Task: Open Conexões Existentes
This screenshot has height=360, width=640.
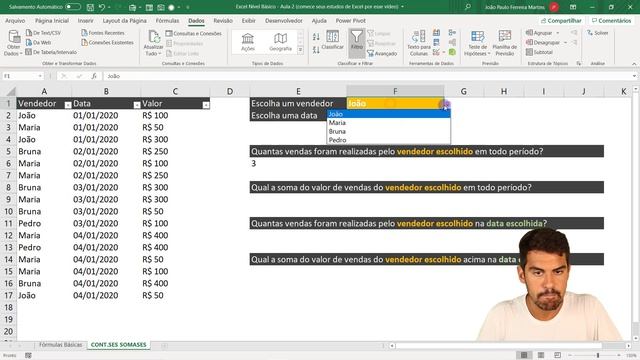Action: [x=107, y=42]
